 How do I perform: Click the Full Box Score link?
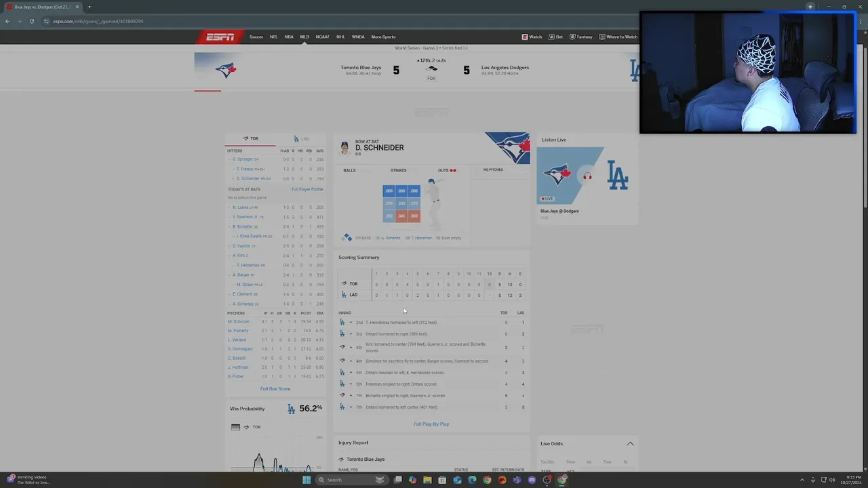[x=275, y=389]
